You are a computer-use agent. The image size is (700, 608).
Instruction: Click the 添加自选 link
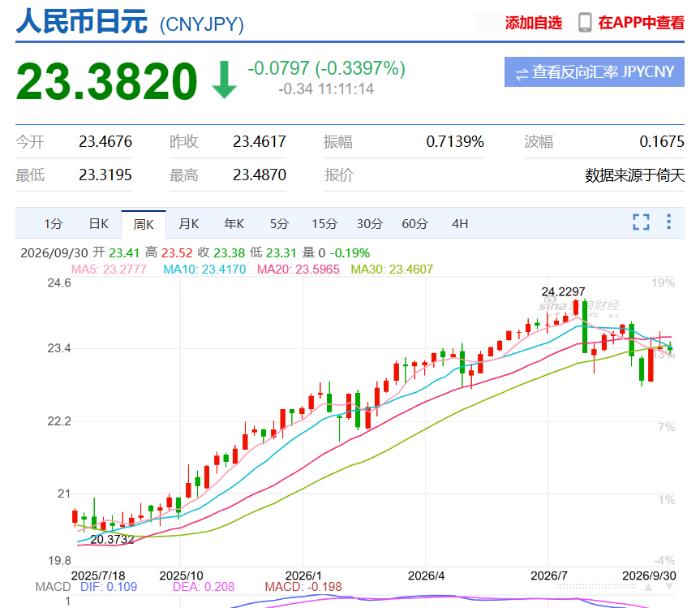534,23
